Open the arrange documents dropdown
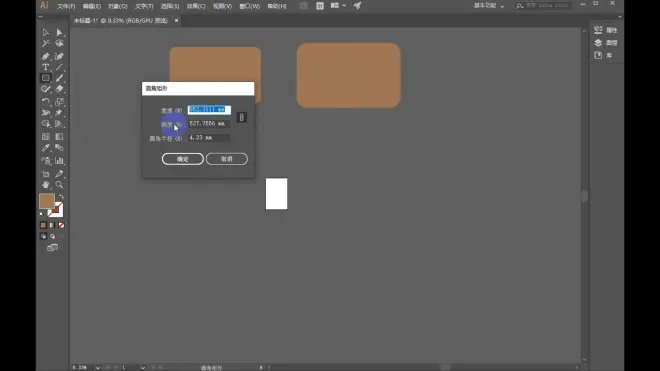The image size is (660, 371). point(338,5)
